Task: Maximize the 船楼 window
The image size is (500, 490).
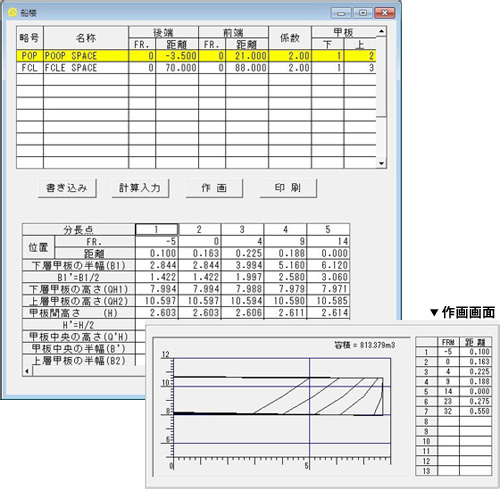Action: (363, 13)
